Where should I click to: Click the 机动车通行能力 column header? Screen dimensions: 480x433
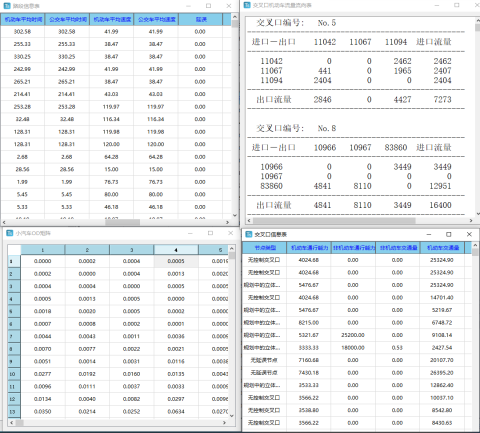[x=309, y=248]
